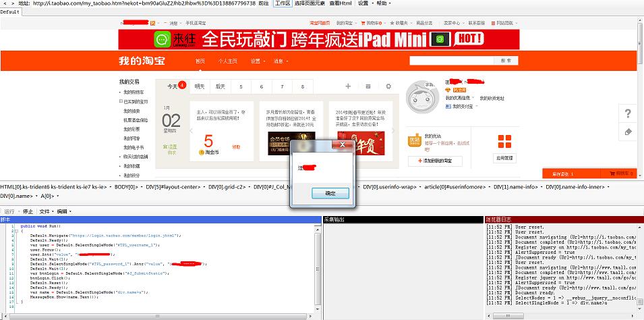
Task: Click 我的收货地址 link
Action: pos(492,99)
